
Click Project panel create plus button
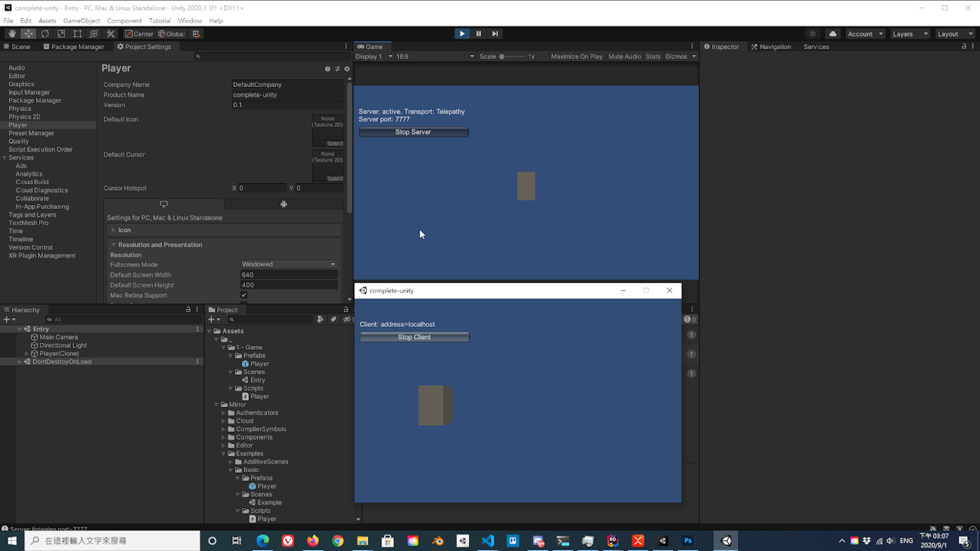click(x=213, y=319)
